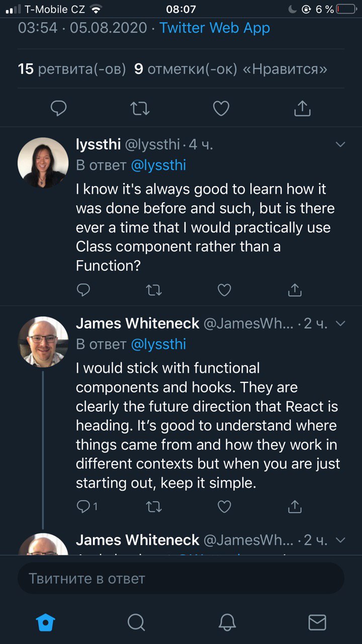Share lyssthi's reply tweet
The height and width of the screenshot is (644, 362).
(295, 289)
